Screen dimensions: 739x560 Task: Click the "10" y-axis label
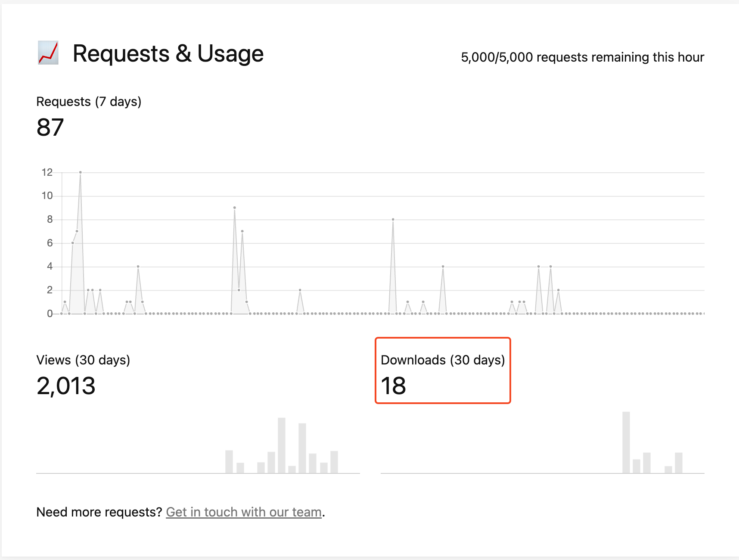click(47, 196)
